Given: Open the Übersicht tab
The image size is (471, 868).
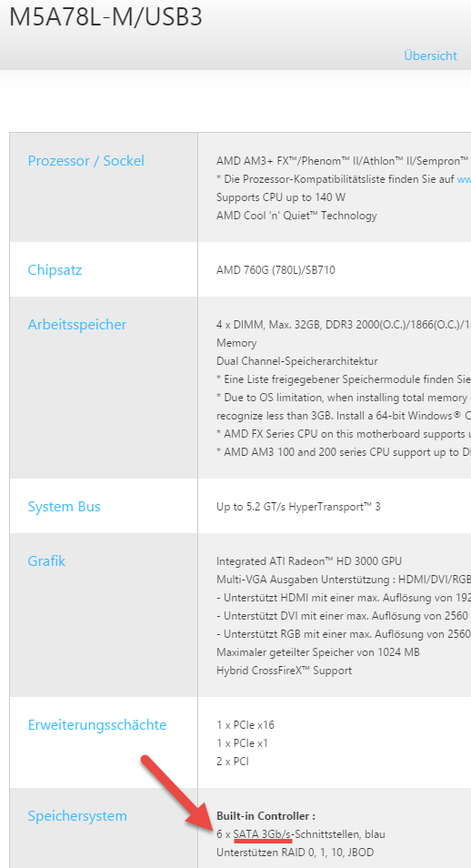Looking at the screenshot, I should 430,56.
